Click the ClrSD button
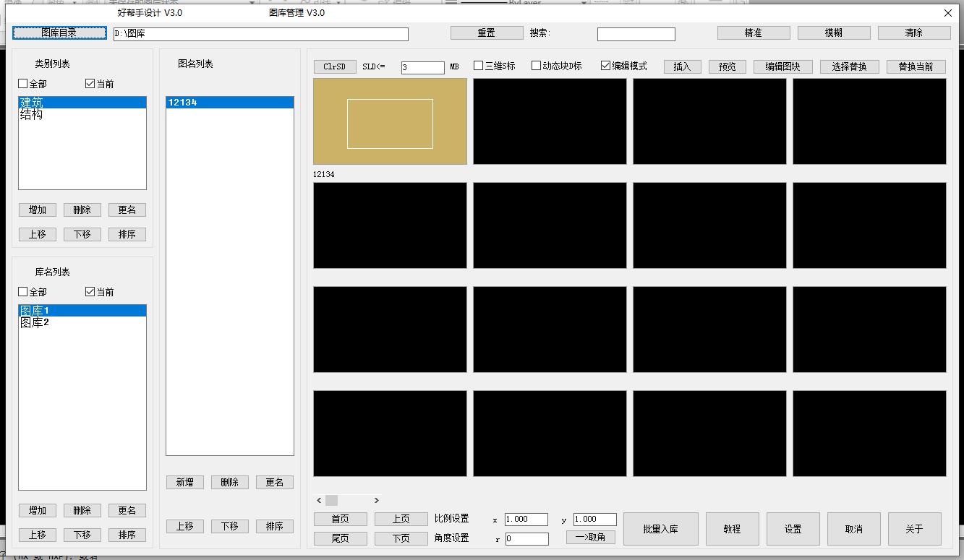The height and width of the screenshot is (560, 964). click(x=335, y=66)
